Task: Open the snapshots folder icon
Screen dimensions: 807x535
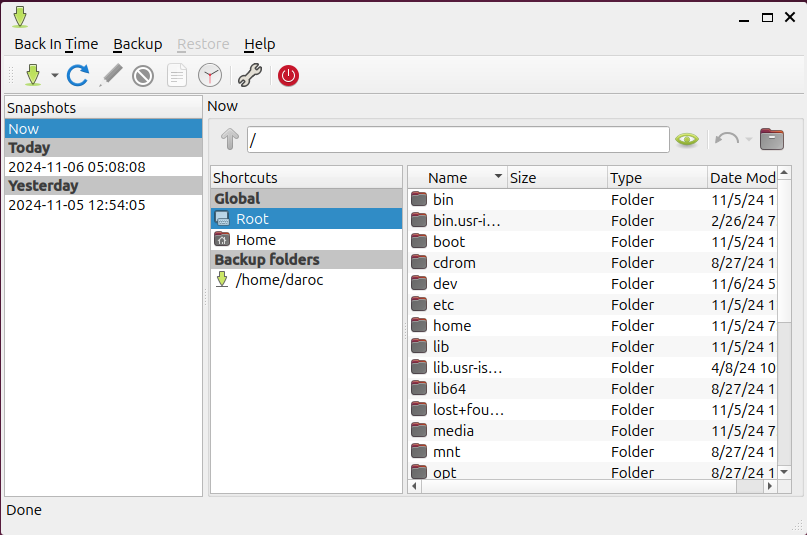Action: tap(771, 139)
